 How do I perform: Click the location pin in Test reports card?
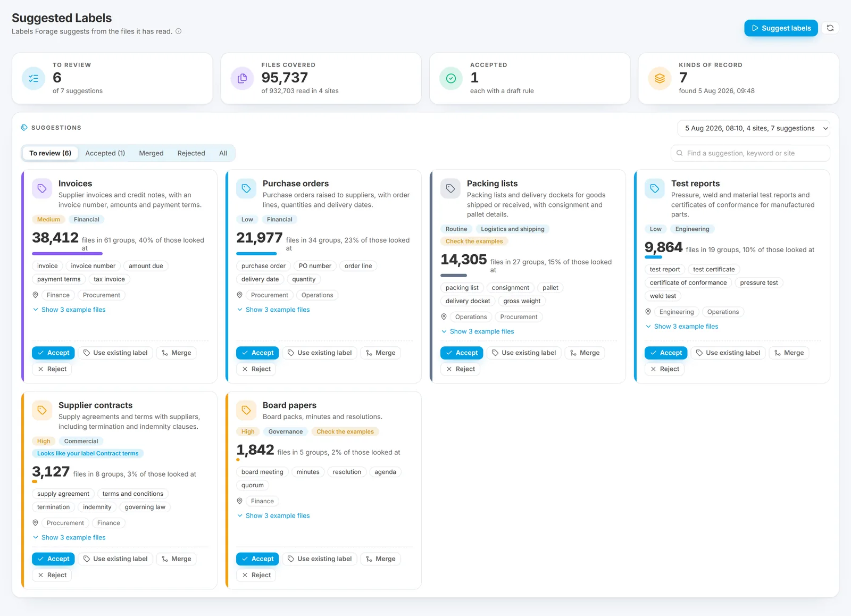coord(648,312)
